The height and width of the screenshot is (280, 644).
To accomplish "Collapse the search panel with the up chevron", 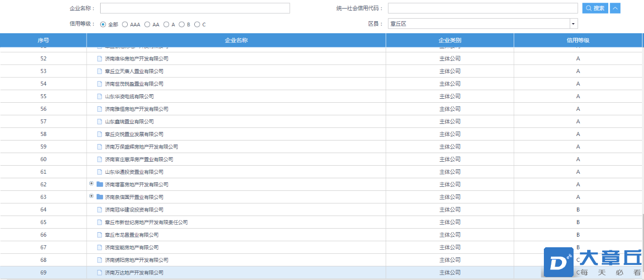I will pyautogui.click(x=615, y=8).
